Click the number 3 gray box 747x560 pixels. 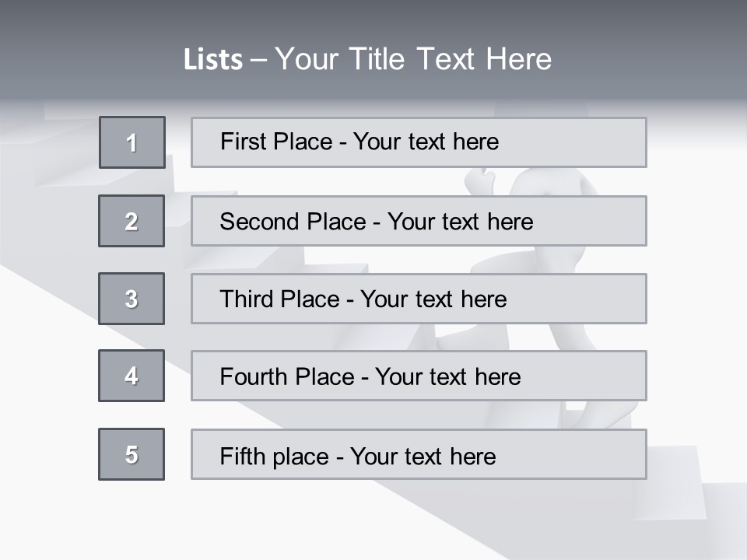132,299
